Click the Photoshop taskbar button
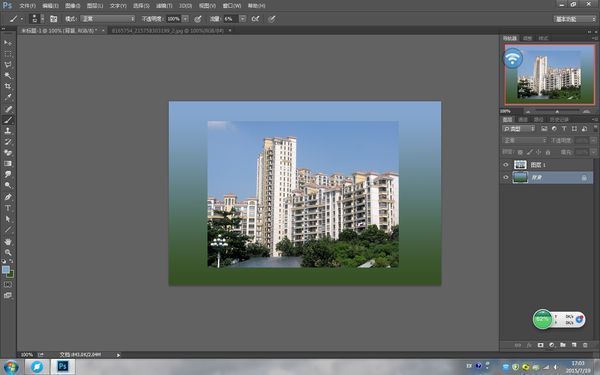This screenshot has height=375, width=600. click(62, 367)
